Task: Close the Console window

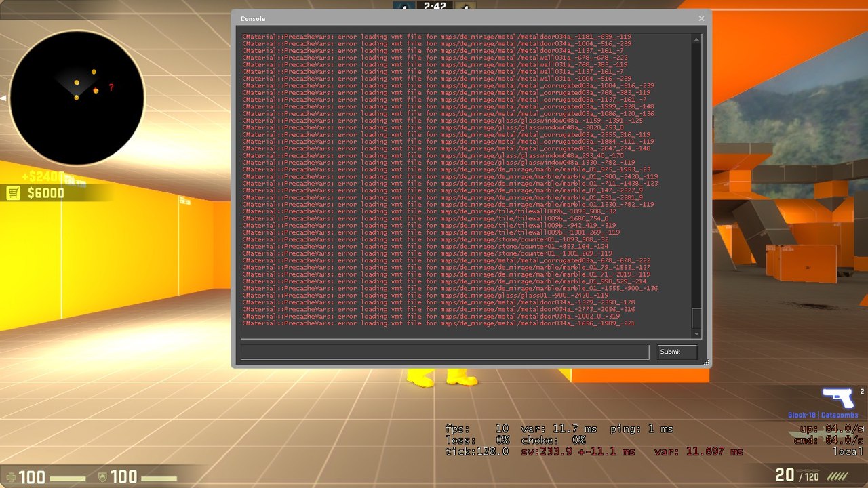Action: pos(701,18)
